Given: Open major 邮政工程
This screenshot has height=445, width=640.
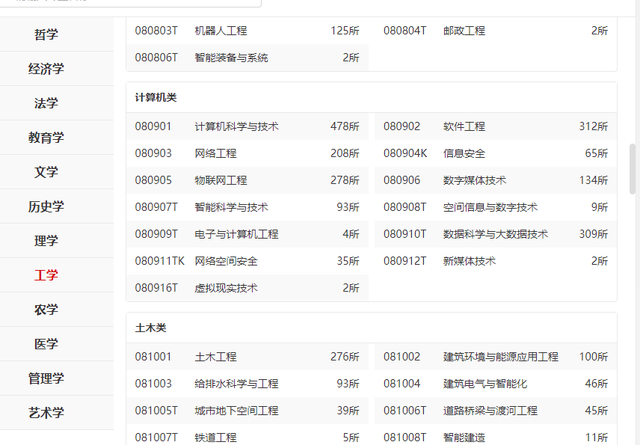Looking at the screenshot, I should [464, 31].
